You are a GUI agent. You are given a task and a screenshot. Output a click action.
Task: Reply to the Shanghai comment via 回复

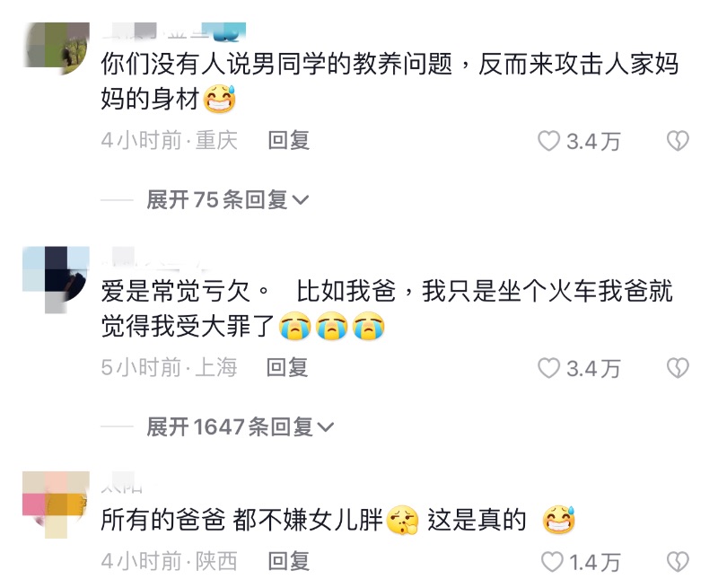287,368
